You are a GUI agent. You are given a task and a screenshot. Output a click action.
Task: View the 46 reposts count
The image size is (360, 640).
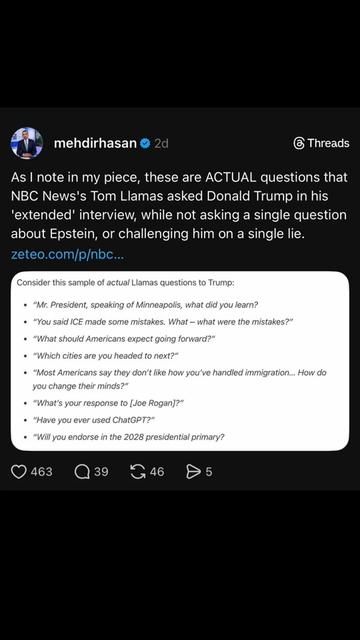[x=157, y=472]
